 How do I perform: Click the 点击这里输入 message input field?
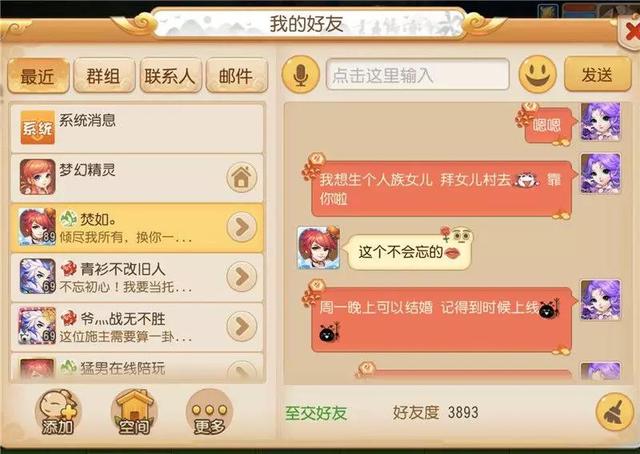pyautogui.click(x=418, y=74)
